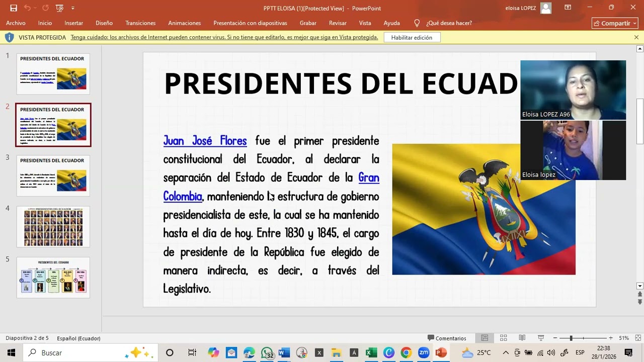Click the Colombia hyperlink in slide text
The image size is (644, 362).
[183, 196]
